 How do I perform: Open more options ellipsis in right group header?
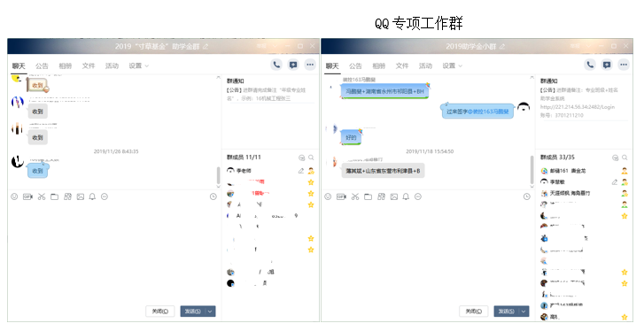coord(624,65)
